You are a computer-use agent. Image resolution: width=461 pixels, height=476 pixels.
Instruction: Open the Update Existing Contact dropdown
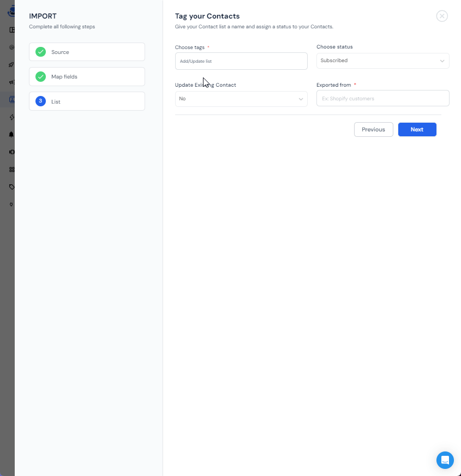pos(241,99)
